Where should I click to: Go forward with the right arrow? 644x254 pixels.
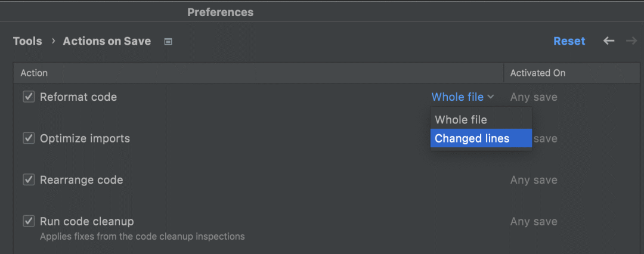coord(631,41)
